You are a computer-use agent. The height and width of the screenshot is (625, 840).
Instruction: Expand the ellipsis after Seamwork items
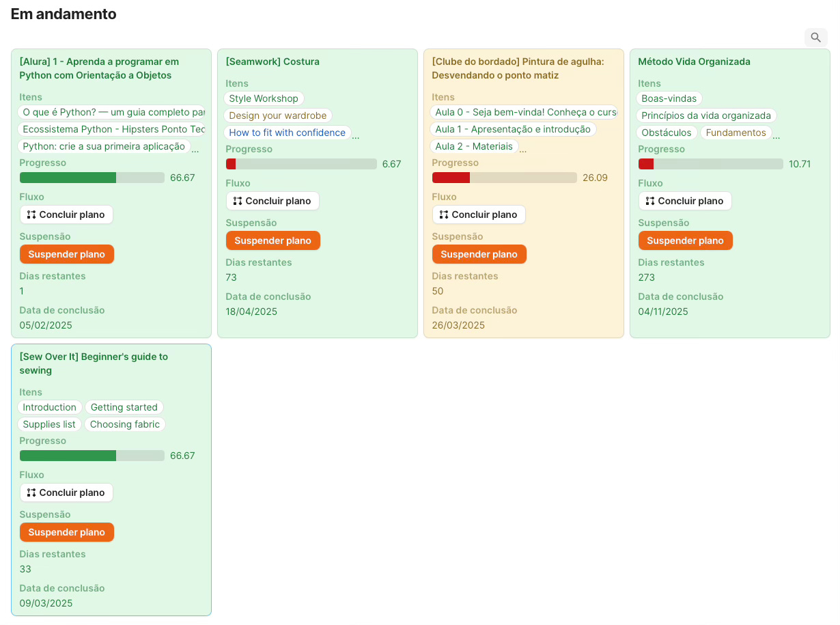(x=356, y=136)
